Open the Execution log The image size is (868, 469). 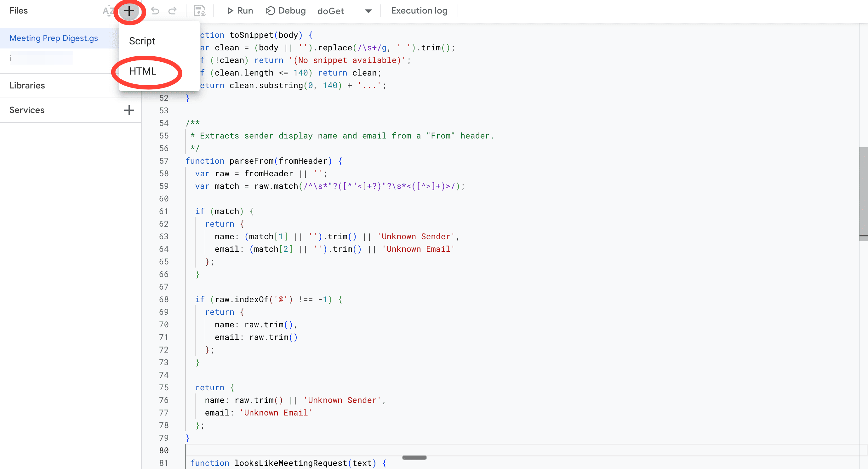[419, 11]
